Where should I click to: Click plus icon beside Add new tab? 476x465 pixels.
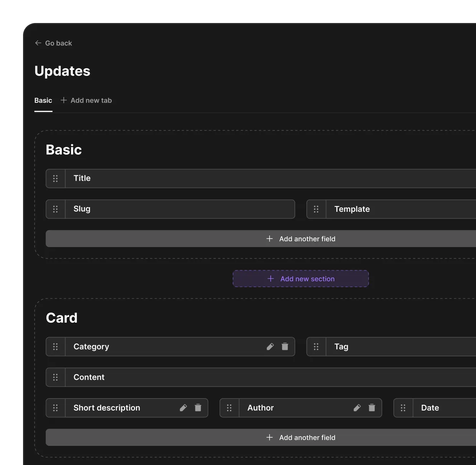[64, 100]
